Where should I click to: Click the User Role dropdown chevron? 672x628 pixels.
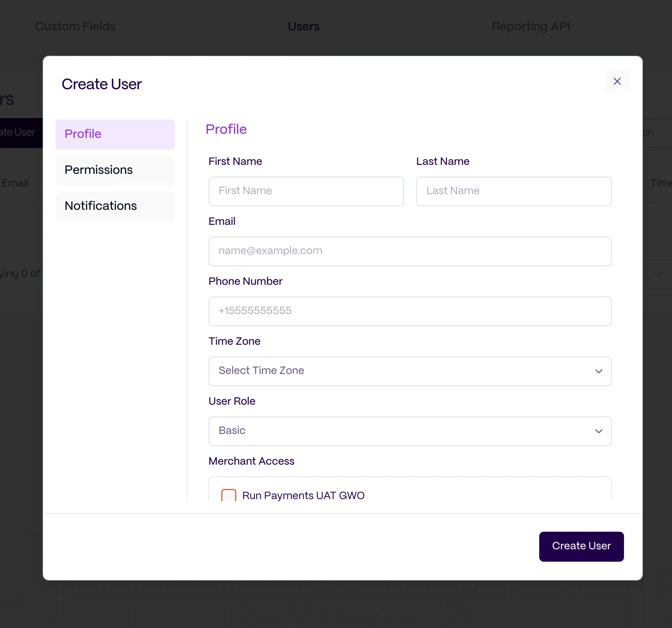click(598, 431)
